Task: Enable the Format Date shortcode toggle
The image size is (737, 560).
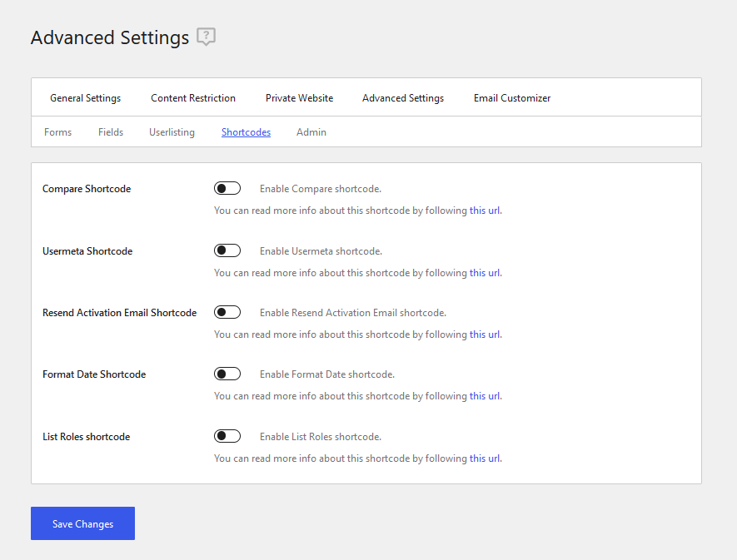Action: point(227,374)
